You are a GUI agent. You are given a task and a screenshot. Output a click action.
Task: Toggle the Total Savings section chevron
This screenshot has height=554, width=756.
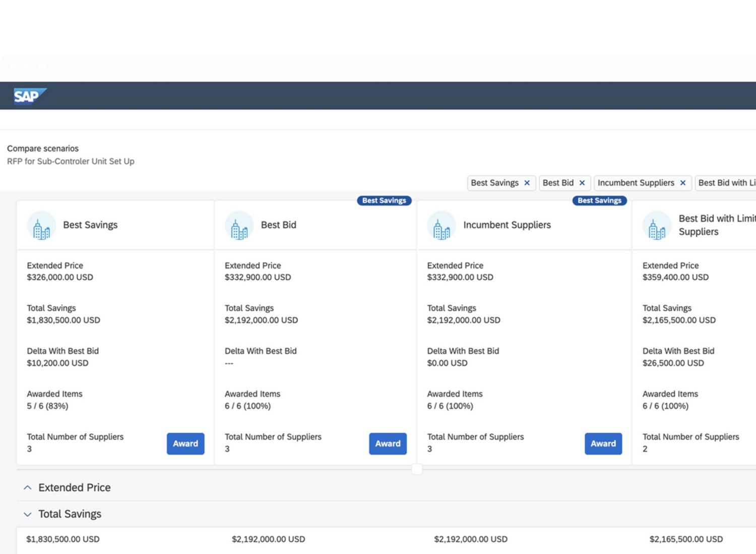tap(28, 514)
